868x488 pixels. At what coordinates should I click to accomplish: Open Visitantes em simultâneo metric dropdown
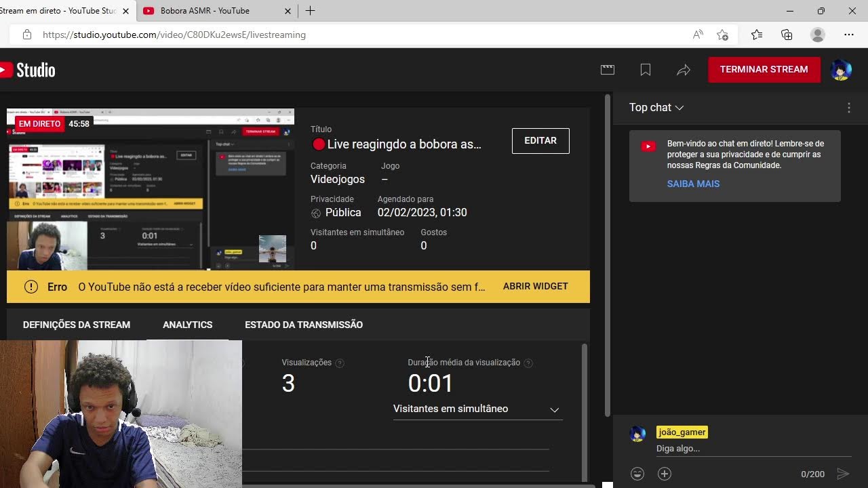pos(477,409)
